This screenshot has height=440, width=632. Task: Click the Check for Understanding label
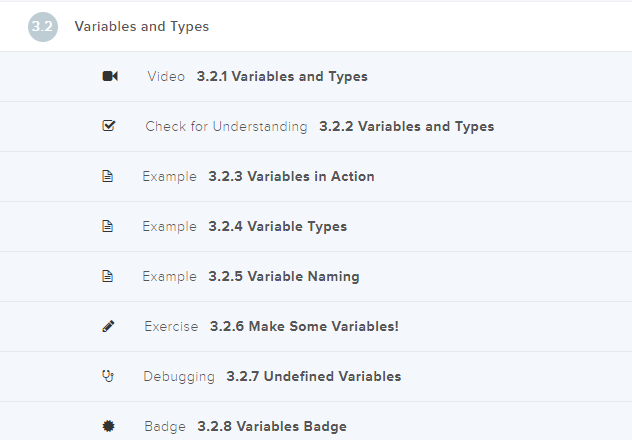click(226, 127)
